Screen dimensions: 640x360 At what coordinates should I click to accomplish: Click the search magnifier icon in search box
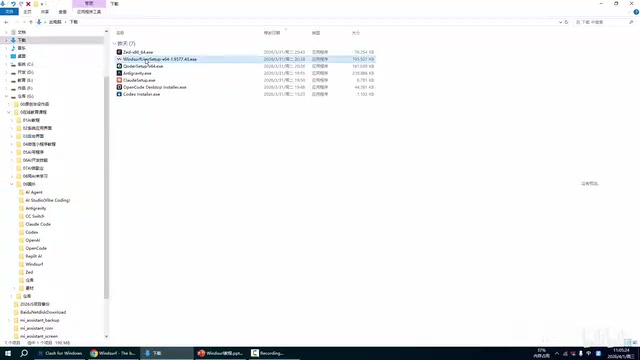click(631, 22)
